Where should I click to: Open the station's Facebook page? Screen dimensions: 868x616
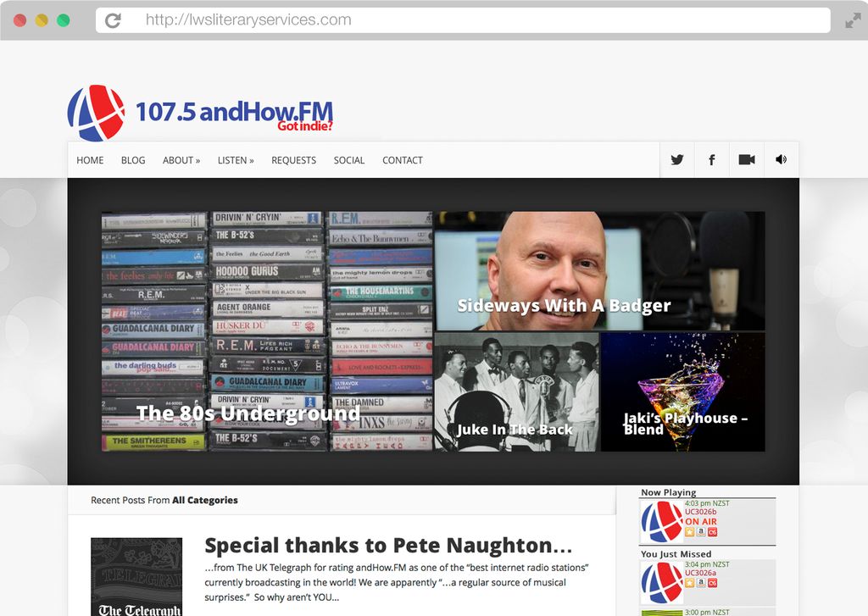pyautogui.click(x=712, y=160)
